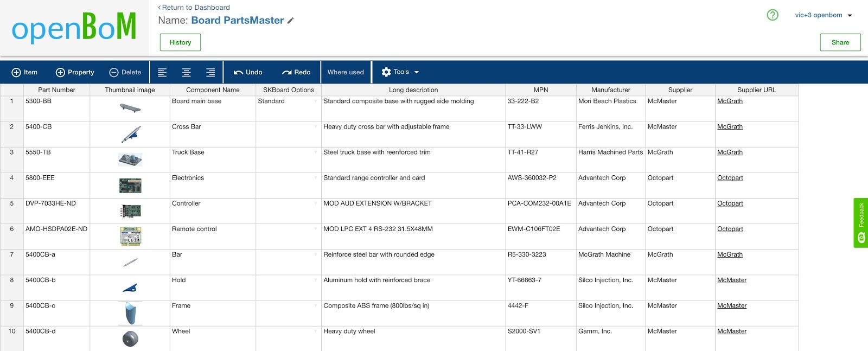Expand SKBoard Options dropdown for Controller
This screenshot has width=868, height=351.
tap(316, 203)
